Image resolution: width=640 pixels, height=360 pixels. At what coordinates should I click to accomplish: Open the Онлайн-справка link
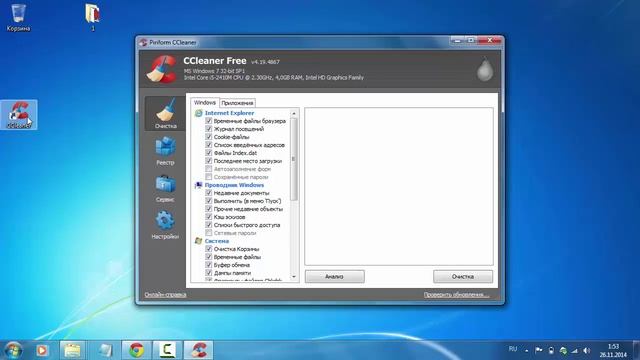coord(165,295)
